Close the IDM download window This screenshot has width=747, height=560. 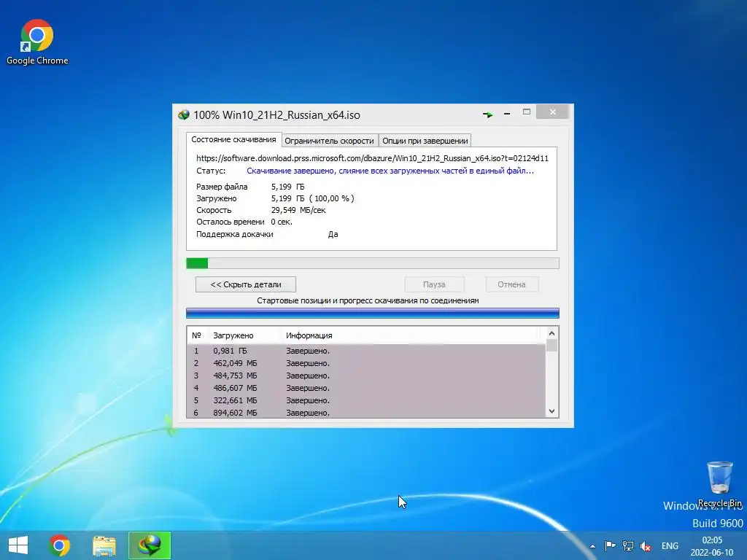[x=553, y=112]
